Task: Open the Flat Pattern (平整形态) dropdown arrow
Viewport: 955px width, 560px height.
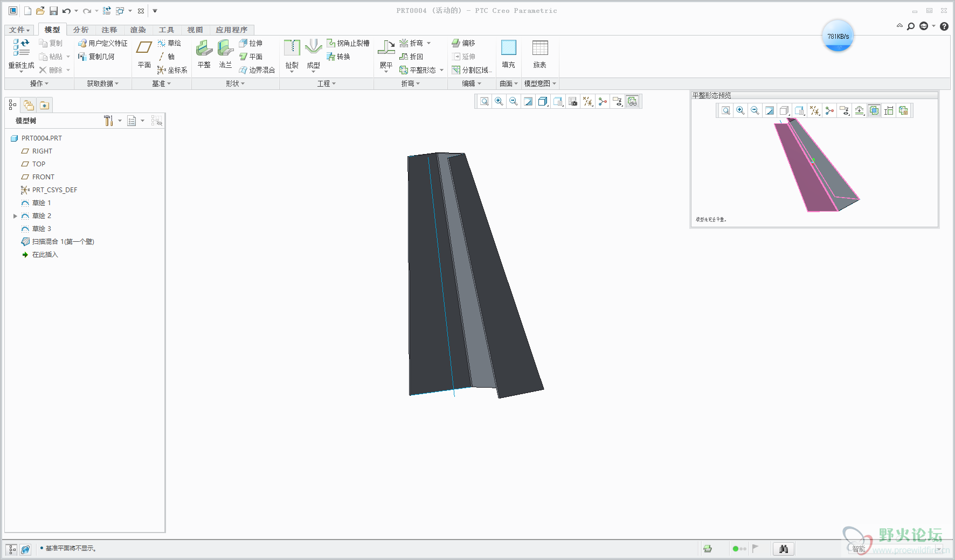Action: pyautogui.click(x=441, y=70)
